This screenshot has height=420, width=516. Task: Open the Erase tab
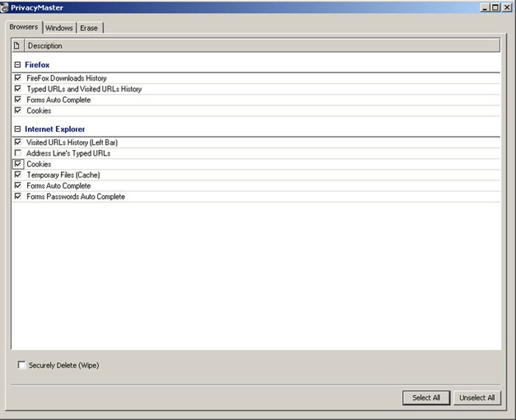tap(90, 28)
